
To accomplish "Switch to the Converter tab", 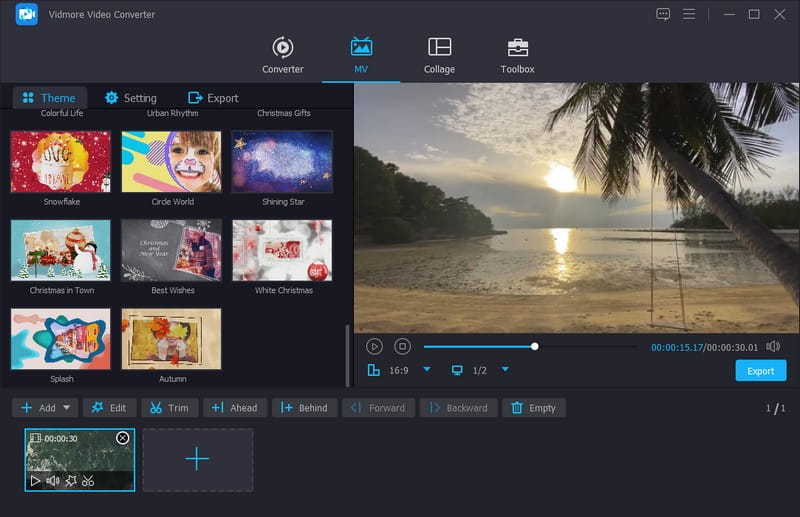I will click(283, 55).
